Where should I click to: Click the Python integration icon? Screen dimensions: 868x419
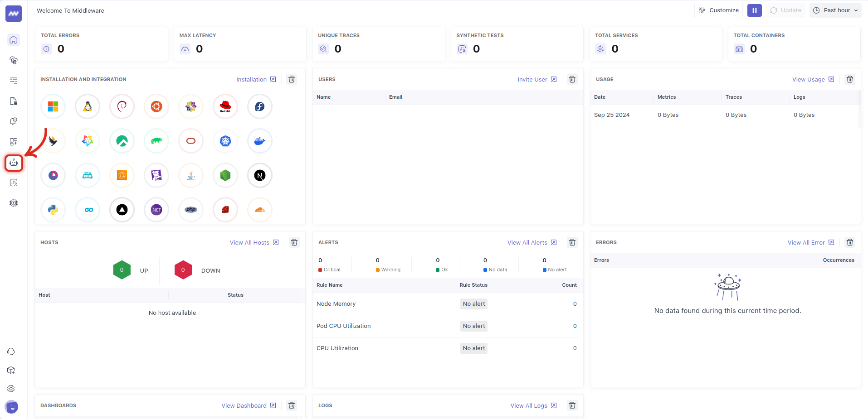coord(53,210)
